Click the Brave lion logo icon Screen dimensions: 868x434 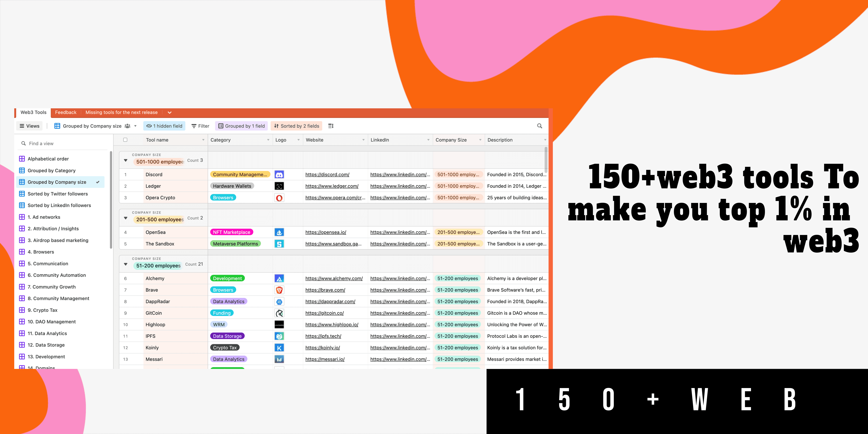point(279,290)
